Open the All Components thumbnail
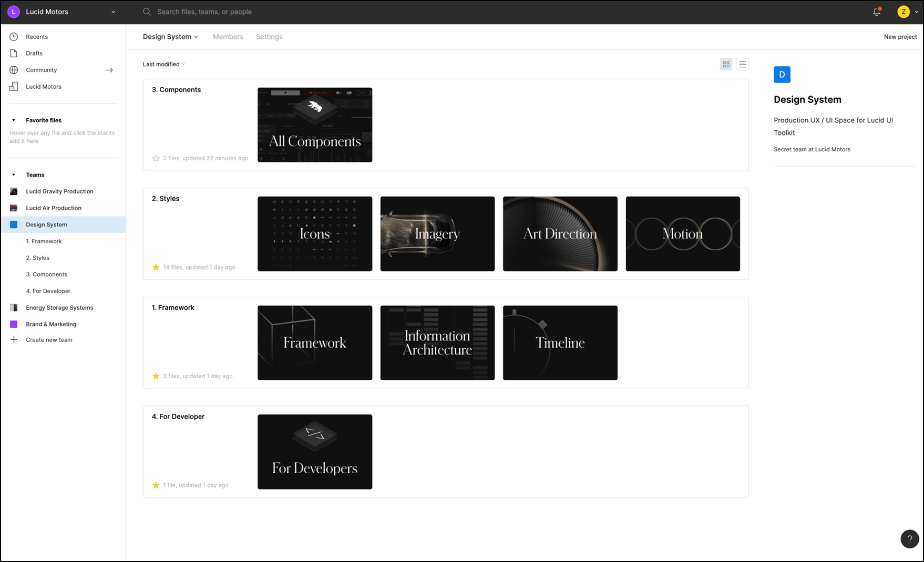 point(315,125)
